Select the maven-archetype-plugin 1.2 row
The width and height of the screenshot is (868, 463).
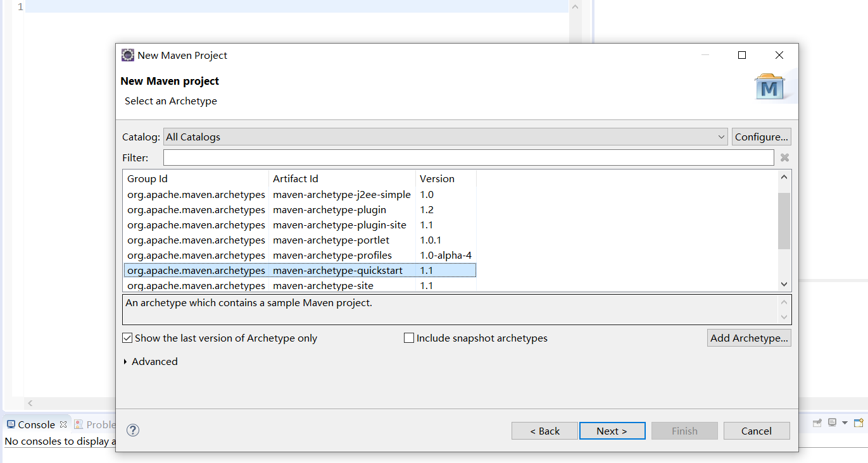click(x=300, y=210)
